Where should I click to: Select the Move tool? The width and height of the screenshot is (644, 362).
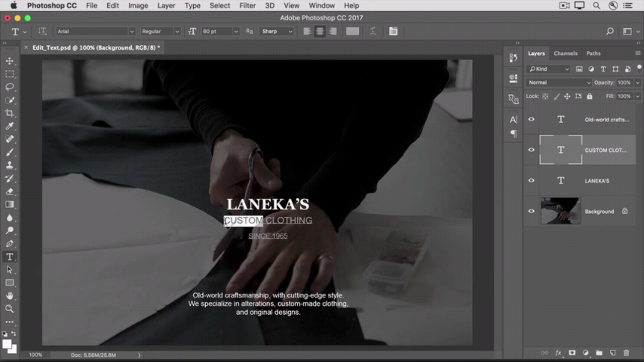pos(10,61)
